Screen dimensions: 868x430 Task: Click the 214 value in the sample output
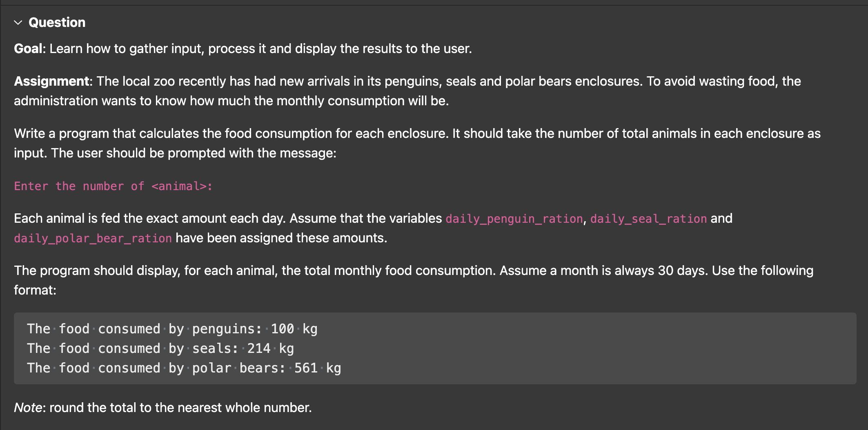[259, 348]
